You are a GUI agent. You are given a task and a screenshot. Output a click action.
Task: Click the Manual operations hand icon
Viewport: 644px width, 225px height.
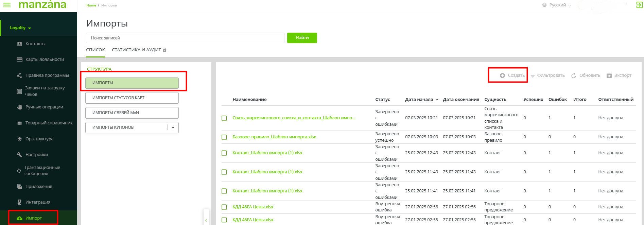tap(19, 107)
